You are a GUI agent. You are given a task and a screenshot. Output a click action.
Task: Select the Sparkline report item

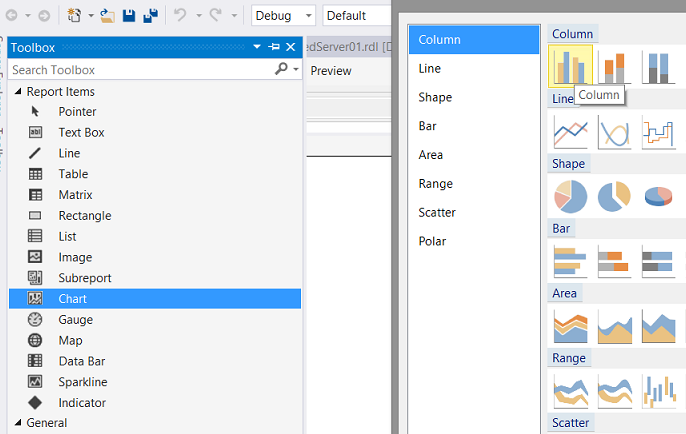click(155, 382)
